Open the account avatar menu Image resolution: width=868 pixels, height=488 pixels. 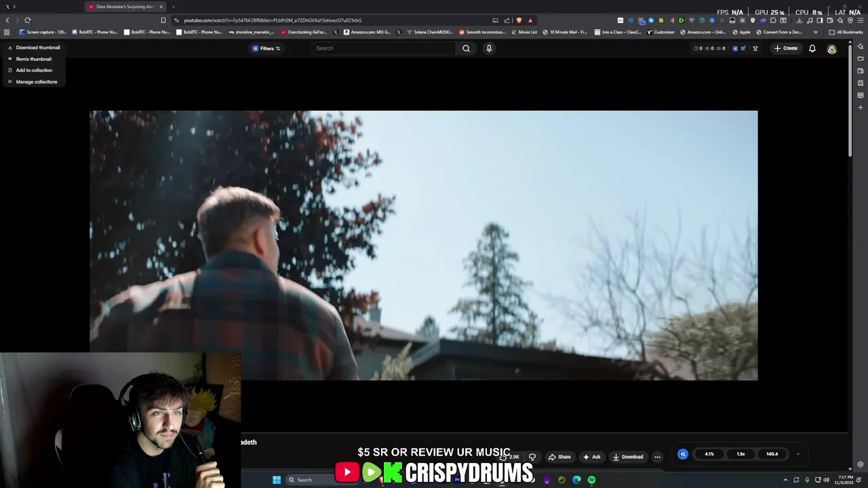831,48
